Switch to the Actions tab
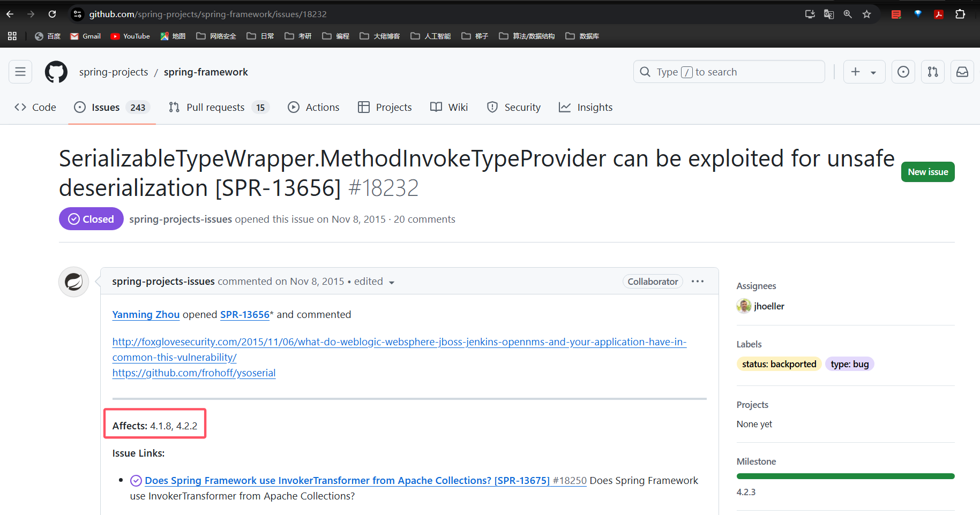980x515 pixels. coord(313,107)
